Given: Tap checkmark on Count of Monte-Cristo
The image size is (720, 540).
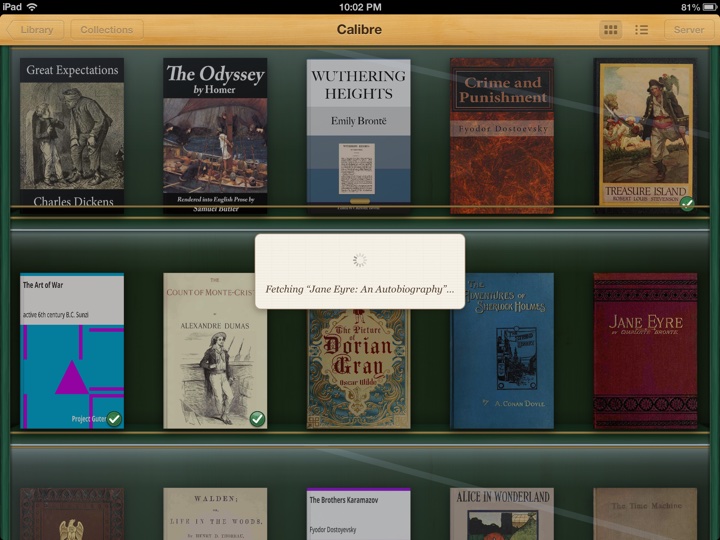Looking at the screenshot, I should (257, 418).
